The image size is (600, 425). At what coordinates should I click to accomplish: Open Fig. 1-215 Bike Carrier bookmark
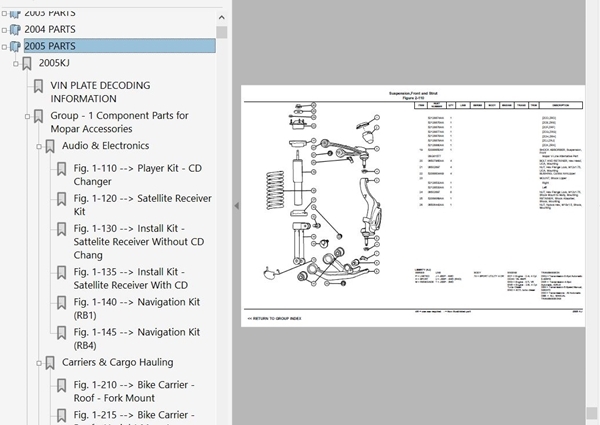(x=134, y=417)
